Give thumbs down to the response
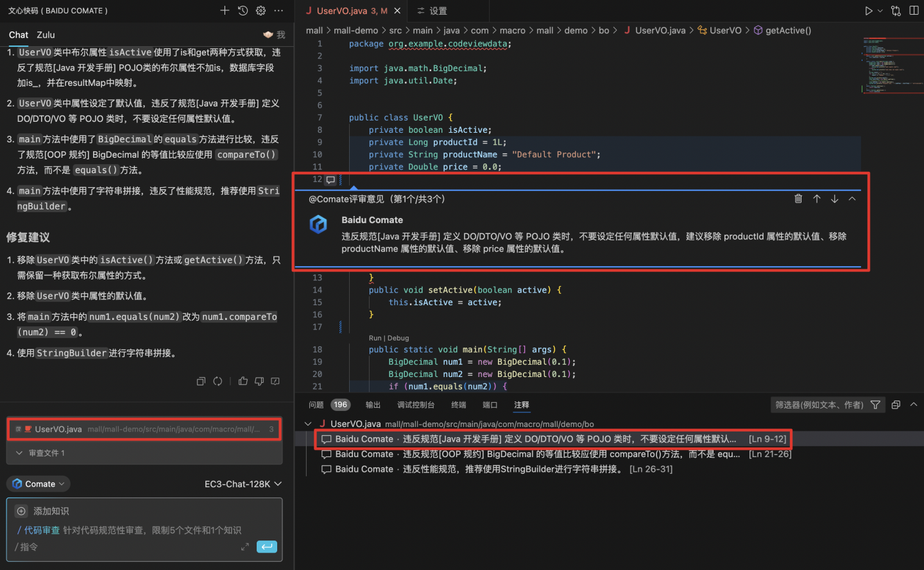 click(x=259, y=381)
